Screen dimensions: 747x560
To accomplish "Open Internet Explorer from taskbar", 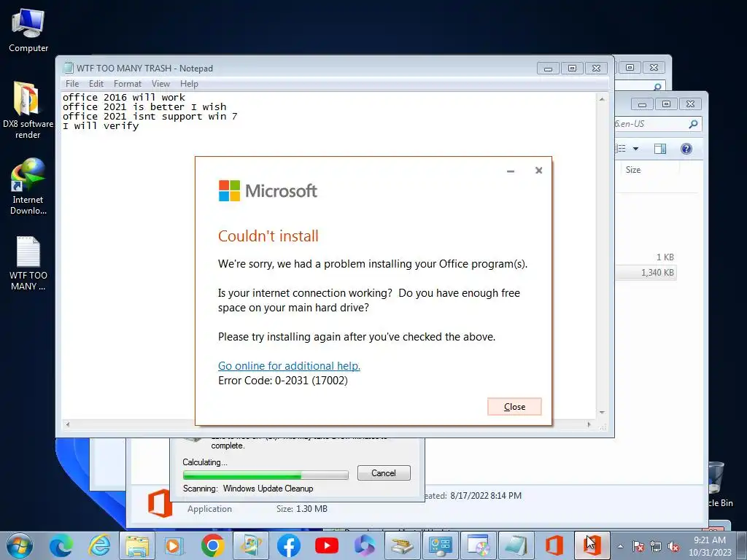I will click(99, 545).
